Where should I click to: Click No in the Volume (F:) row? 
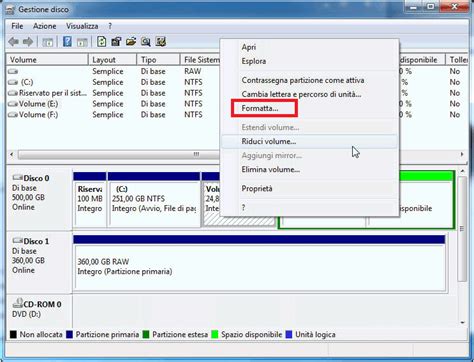click(x=455, y=115)
